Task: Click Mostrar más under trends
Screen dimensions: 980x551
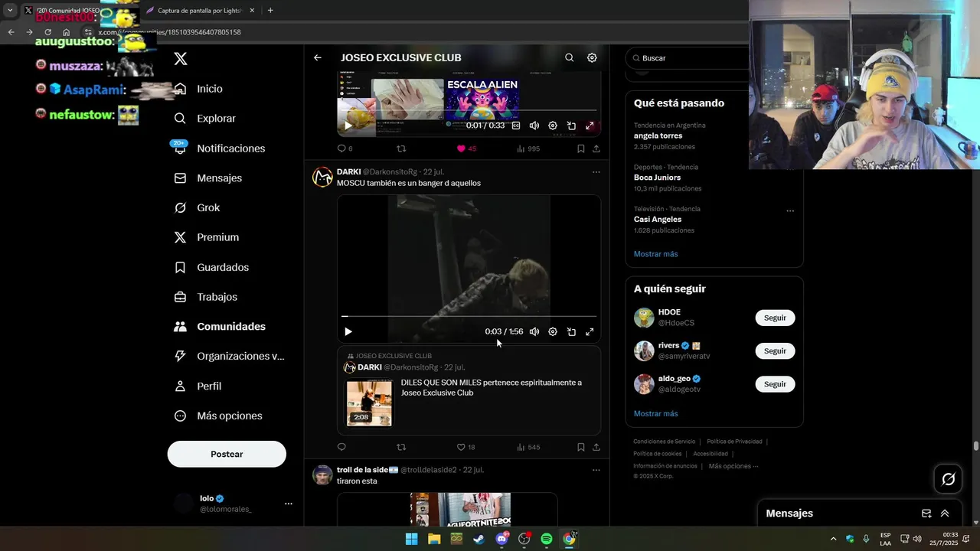Action: click(x=655, y=254)
